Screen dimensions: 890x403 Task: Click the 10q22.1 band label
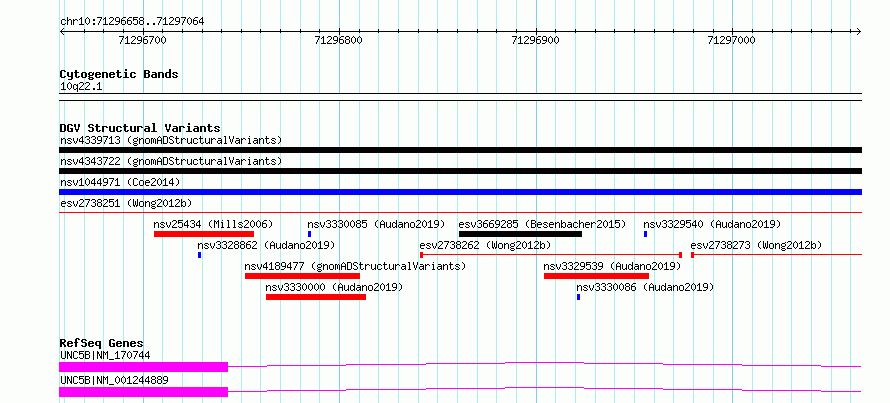pos(81,87)
